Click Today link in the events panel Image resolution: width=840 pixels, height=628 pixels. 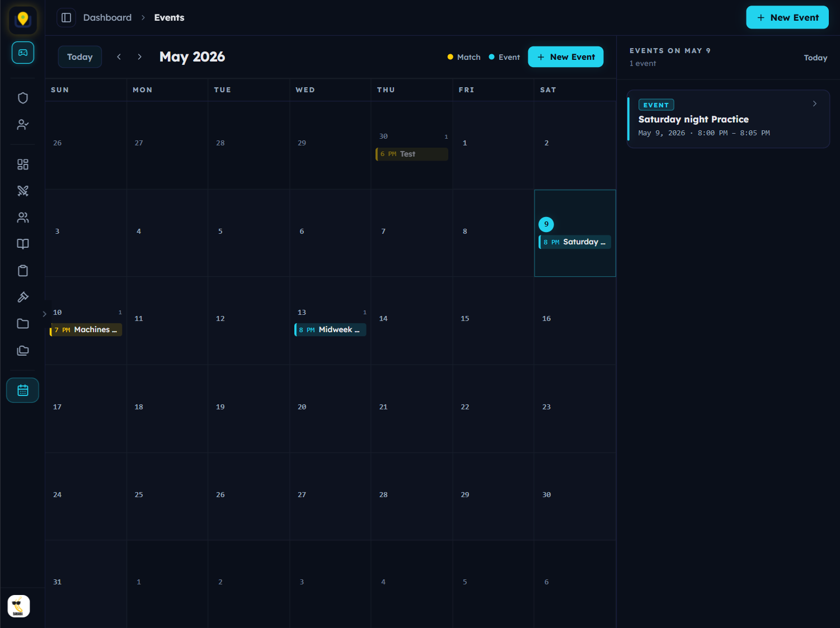[x=815, y=58]
